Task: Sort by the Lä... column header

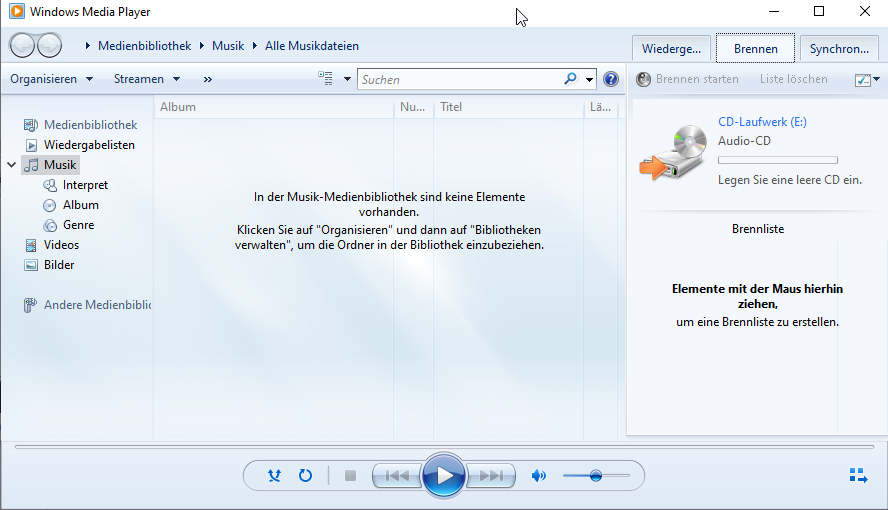Action: 601,107
